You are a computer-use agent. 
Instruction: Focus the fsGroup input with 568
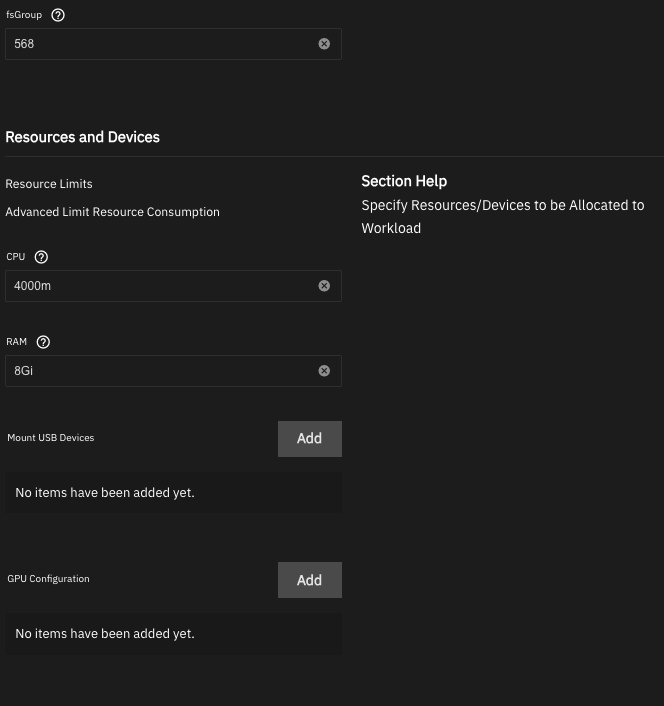pyautogui.click(x=173, y=44)
